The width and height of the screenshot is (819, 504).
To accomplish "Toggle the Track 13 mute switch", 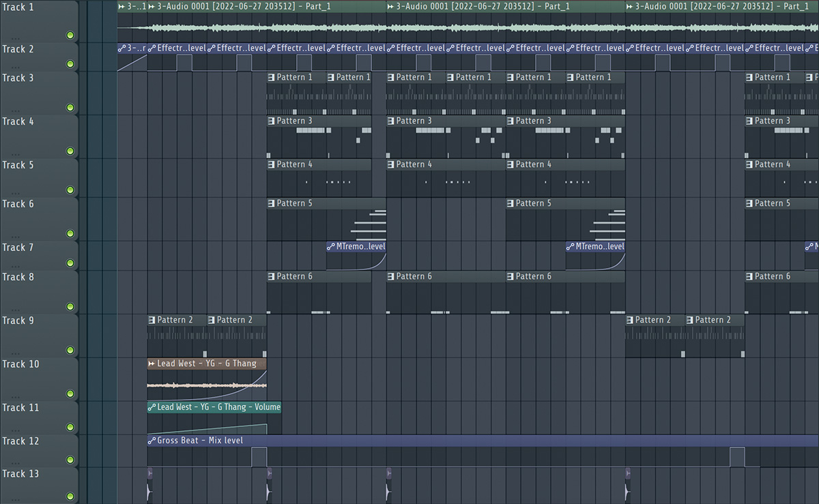I will [x=70, y=496].
